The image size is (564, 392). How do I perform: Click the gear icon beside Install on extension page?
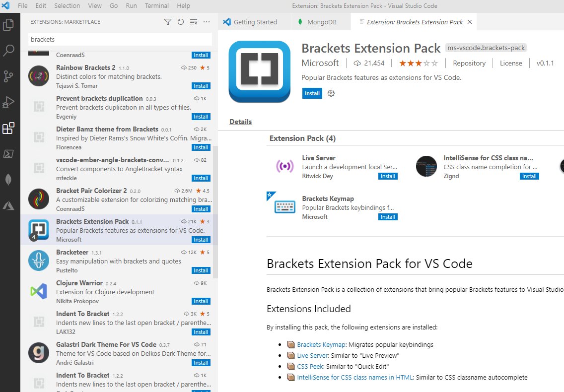pos(331,93)
